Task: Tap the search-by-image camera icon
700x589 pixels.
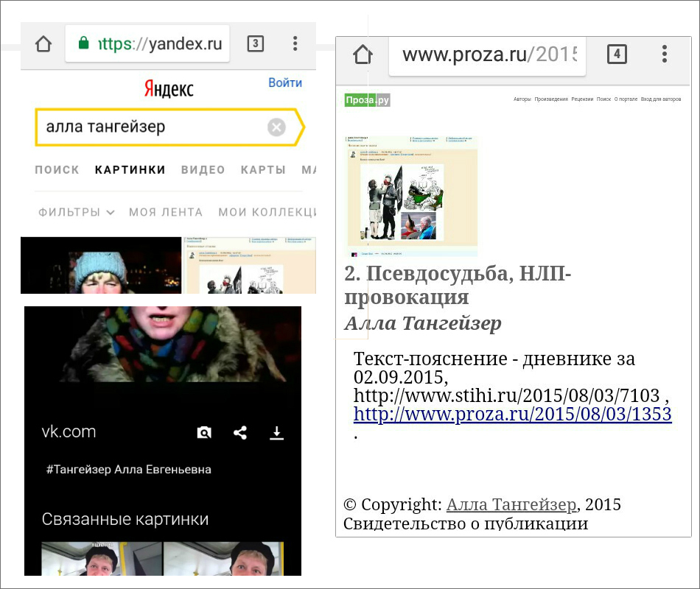Action: tap(204, 432)
